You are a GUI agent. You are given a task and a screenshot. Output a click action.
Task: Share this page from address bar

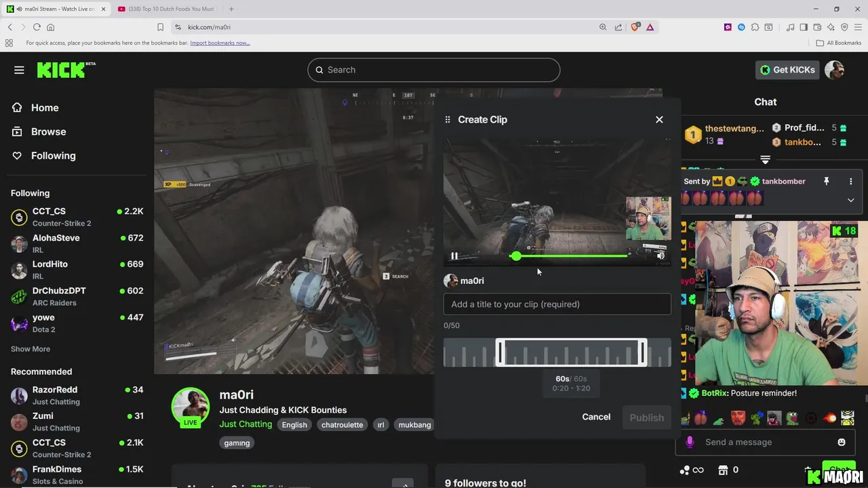pyautogui.click(x=618, y=27)
